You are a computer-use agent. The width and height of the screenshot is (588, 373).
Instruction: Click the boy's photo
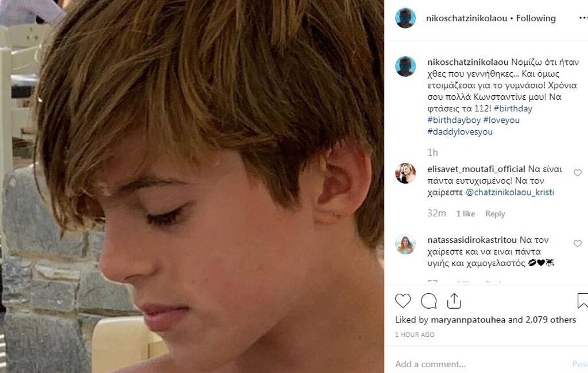[192, 187]
